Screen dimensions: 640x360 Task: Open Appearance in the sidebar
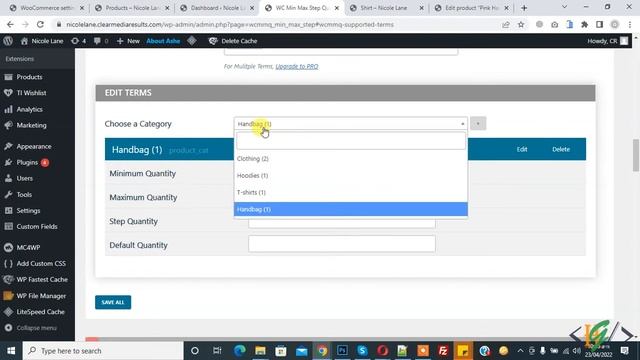click(x=33, y=146)
